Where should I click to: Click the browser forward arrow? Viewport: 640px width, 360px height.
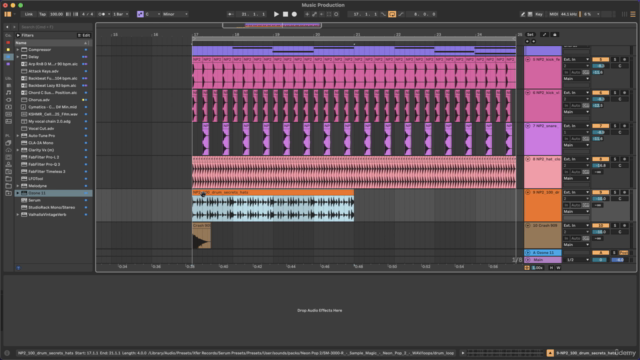(15, 27)
